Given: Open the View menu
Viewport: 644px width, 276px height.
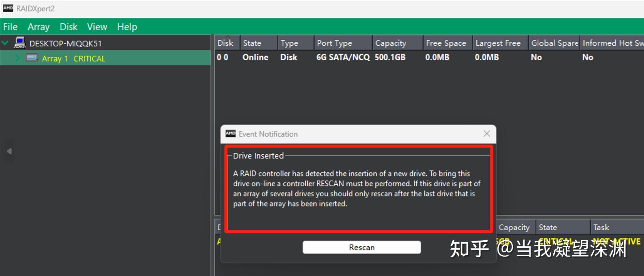Looking at the screenshot, I should pyautogui.click(x=97, y=27).
